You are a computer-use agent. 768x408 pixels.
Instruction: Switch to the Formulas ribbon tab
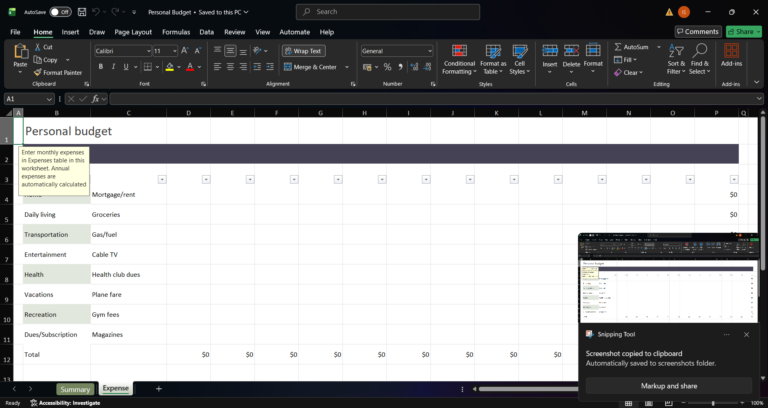click(176, 32)
